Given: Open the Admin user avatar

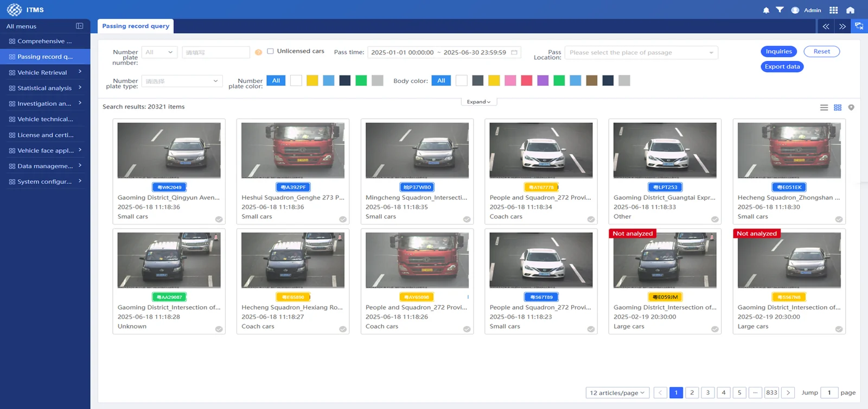Looking at the screenshot, I should (x=795, y=10).
